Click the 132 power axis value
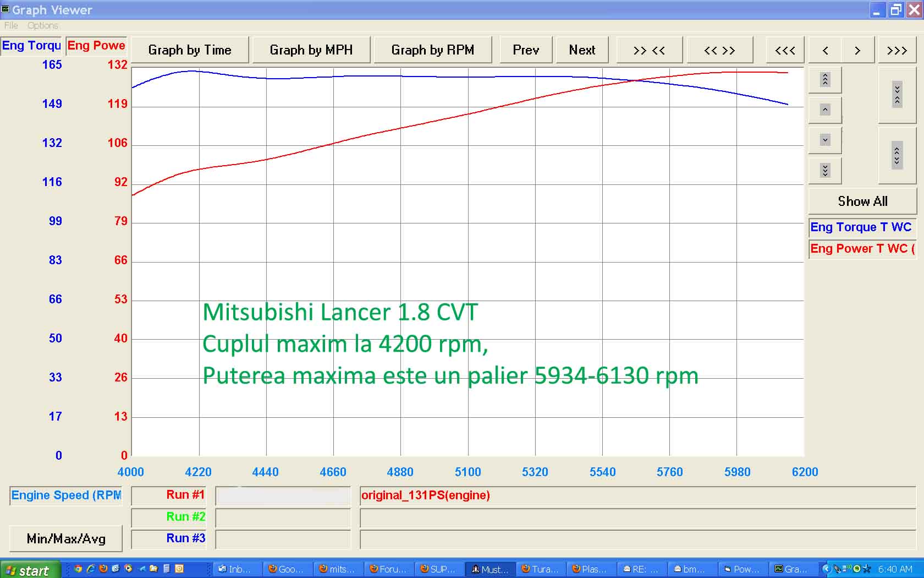 tap(117, 65)
